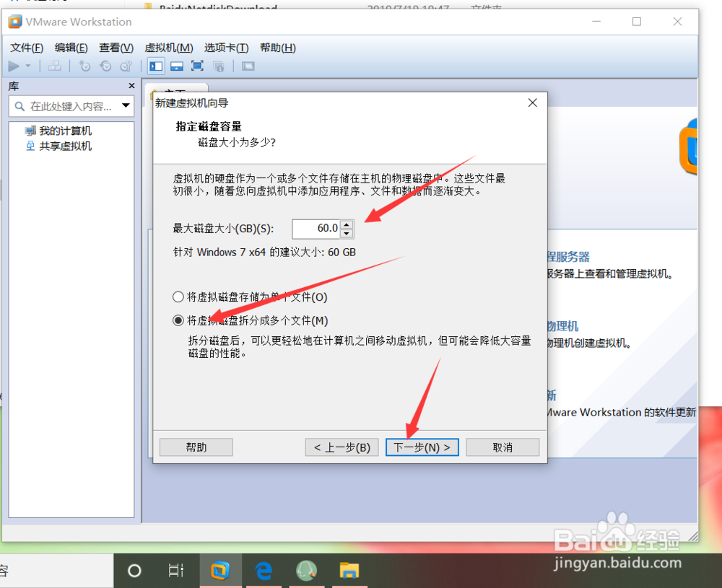This screenshot has height=588, width=722.
Task: Click the take snapshot toolbar icon
Action: point(84,66)
